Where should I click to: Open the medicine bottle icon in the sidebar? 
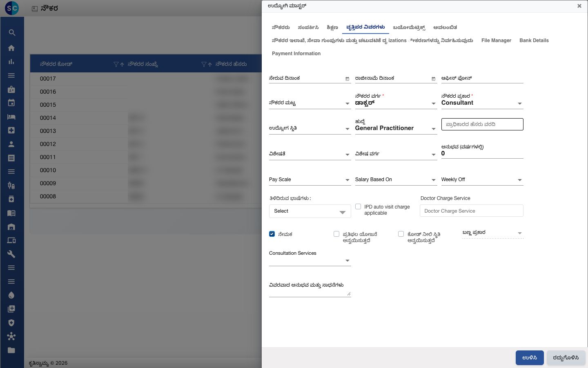tap(11, 199)
